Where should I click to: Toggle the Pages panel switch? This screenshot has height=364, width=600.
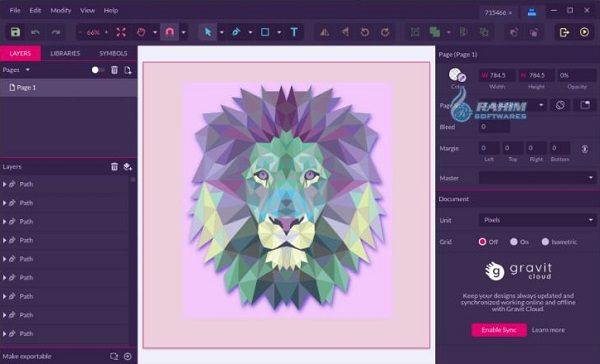pyautogui.click(x=97, y=70)
